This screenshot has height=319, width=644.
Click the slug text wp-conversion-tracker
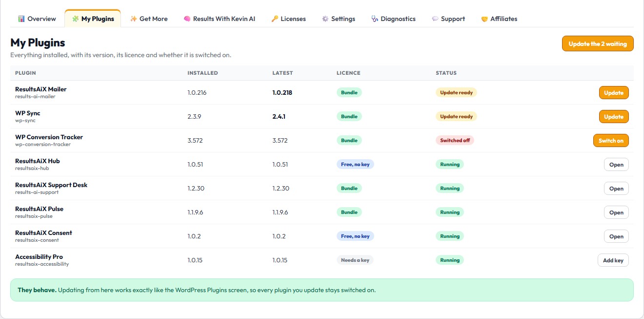(43, 145)
